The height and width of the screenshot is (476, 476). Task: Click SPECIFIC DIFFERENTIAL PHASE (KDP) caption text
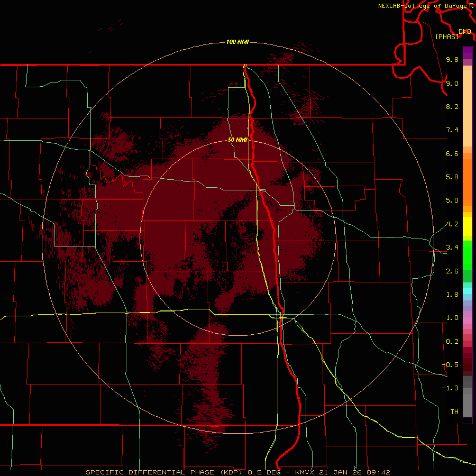(x=164, y=472)
